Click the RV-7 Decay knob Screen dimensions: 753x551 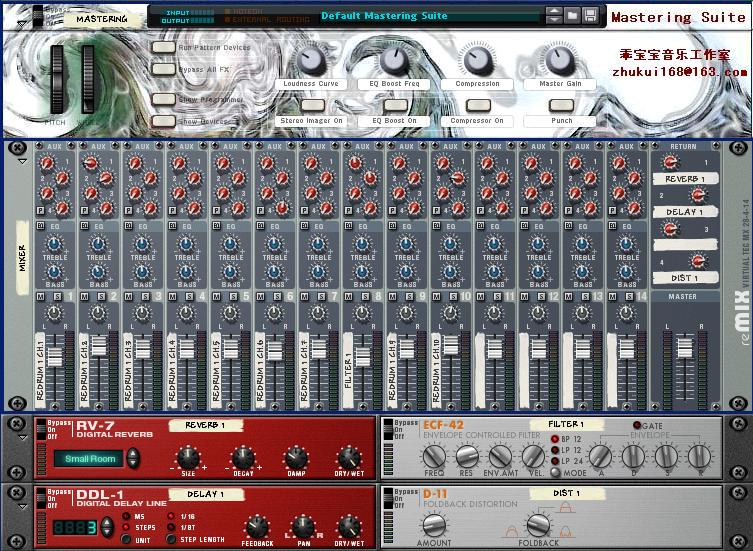click(243, 457)
